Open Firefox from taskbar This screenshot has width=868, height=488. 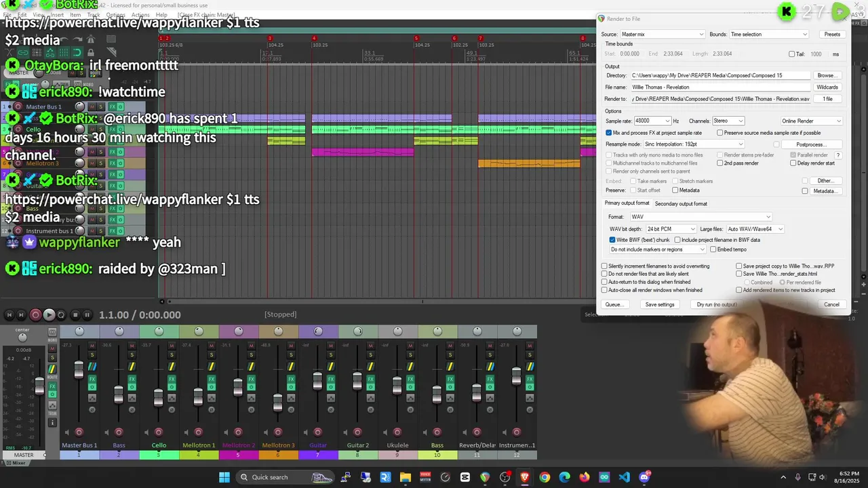point(585,477)
